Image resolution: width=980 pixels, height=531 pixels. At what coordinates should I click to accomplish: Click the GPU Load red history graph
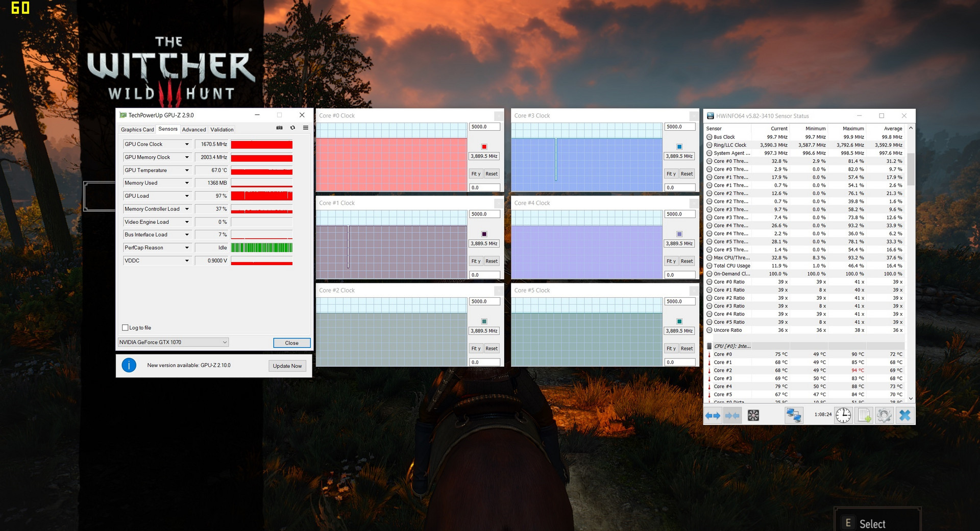pyautogui.click(x=262, y=196)
